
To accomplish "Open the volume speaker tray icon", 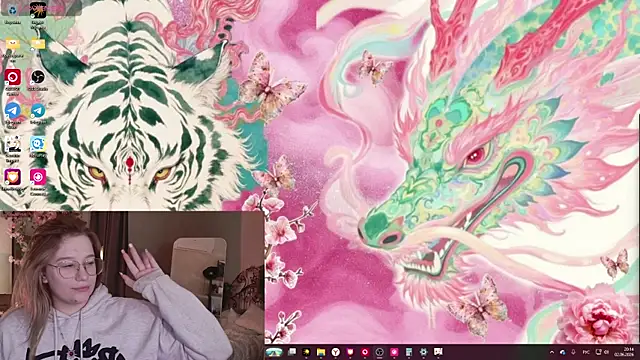I will (x=607, y=352).
